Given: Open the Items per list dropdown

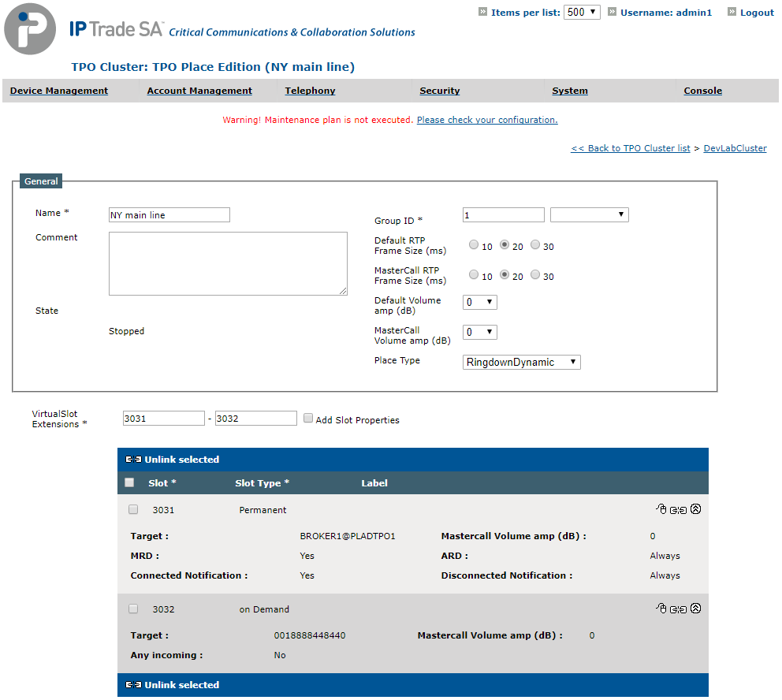Looking at the screenshot, I should click(582, 12).
